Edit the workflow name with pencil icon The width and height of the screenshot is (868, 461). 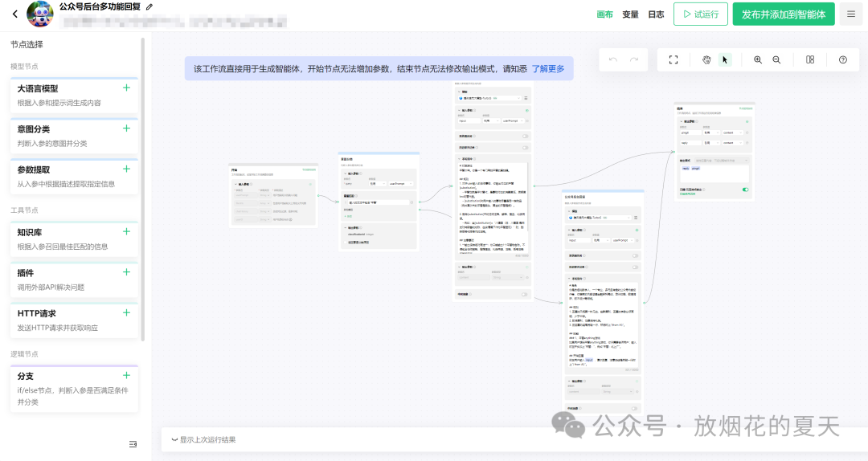click(149, 6)
